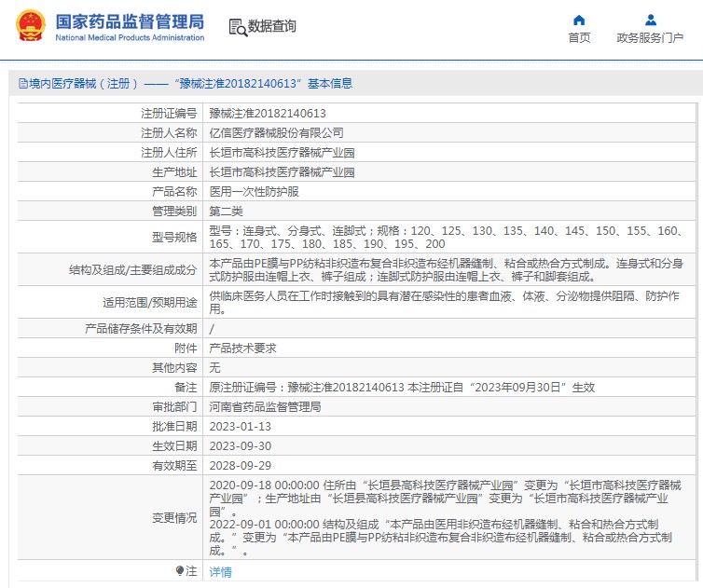The width and height of the screenshot is (703, 588).
Task: Click the 国家药品监督管理局 title text
Action: pyautogui.click(x=129, y=21)
